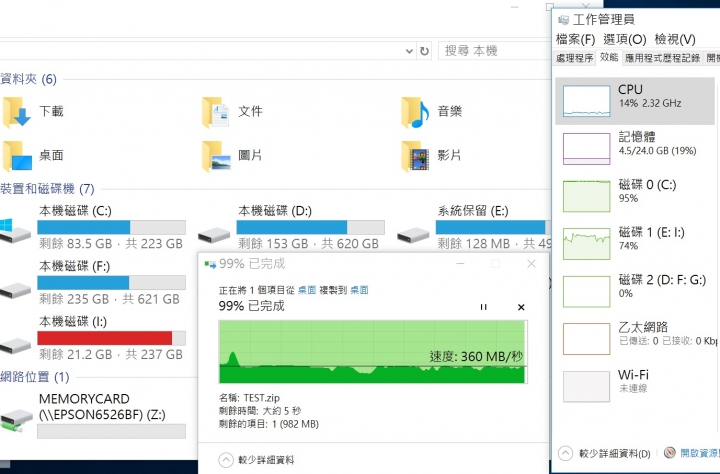Image resolution: width=720 pixels, height=474 pixels.
Task: Select the 記憶體 usage graph thumbnail
Action: coord(586,148)
